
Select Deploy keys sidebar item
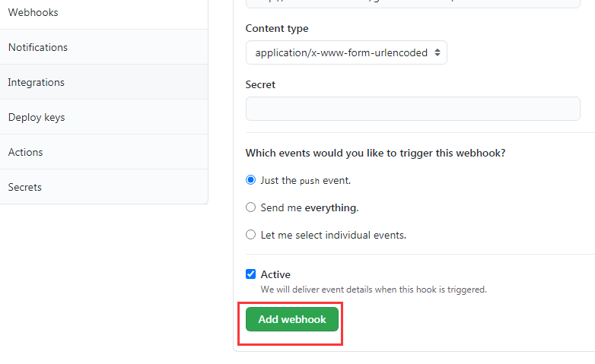pos(37,117)
